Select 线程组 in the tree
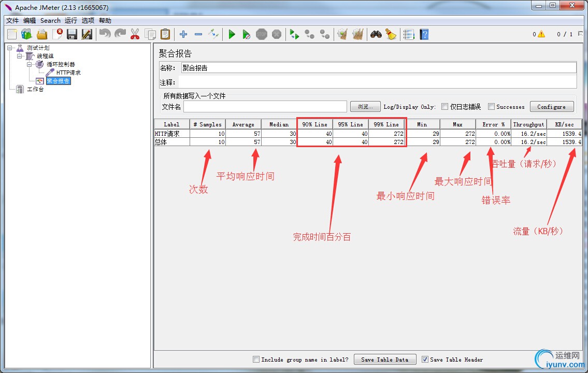This screenshot has width=588, height=373. click(x=46, y=56)
